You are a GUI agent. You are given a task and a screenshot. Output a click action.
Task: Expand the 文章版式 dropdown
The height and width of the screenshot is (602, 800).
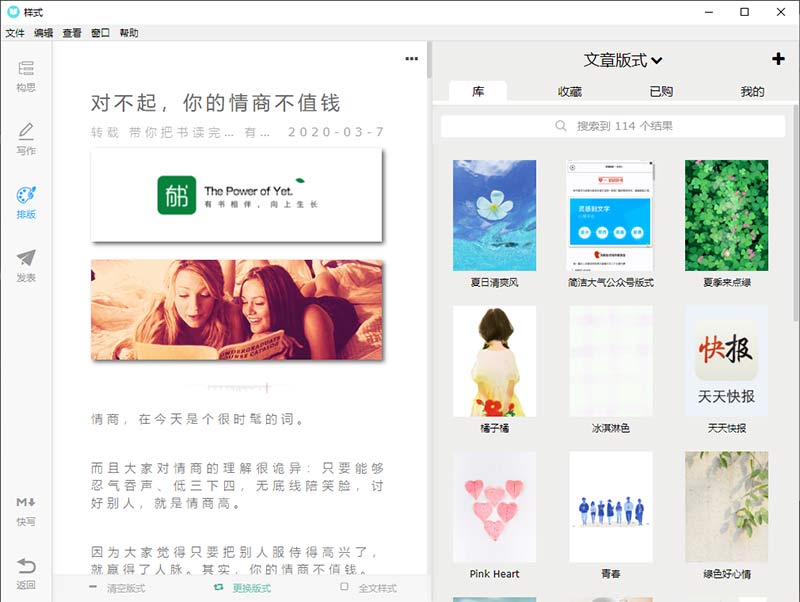620,59
